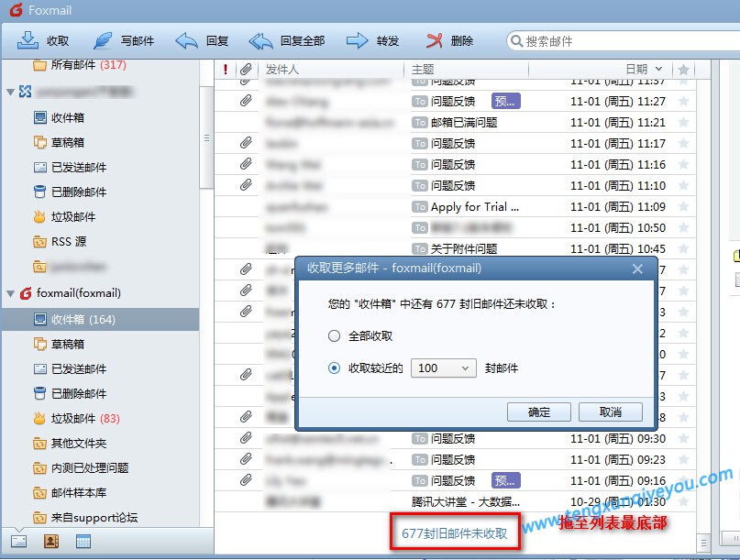Click the folder pane vertical scrollbar
Screen dimensions: 740x560
coord(206,137)
